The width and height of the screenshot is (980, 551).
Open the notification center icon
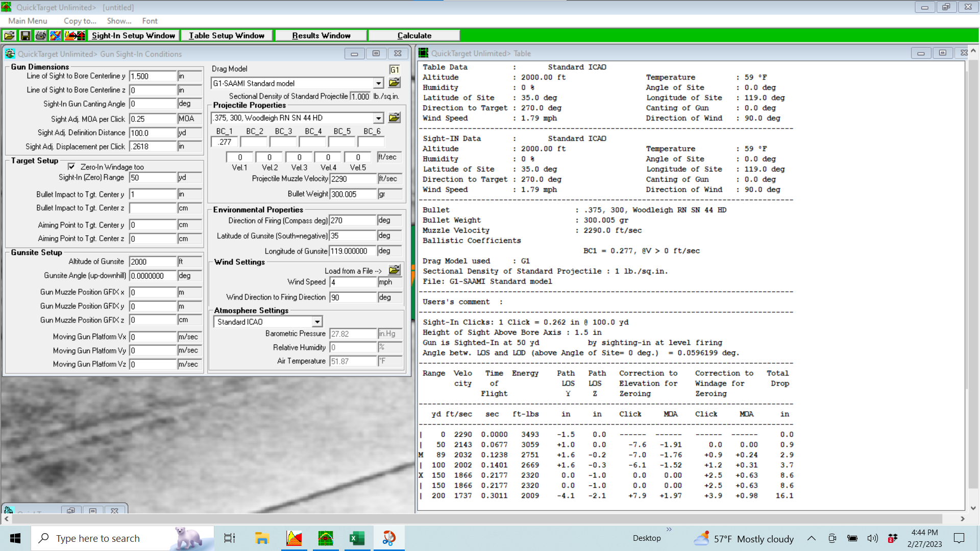pyautogui.click(x=959, y=538)
